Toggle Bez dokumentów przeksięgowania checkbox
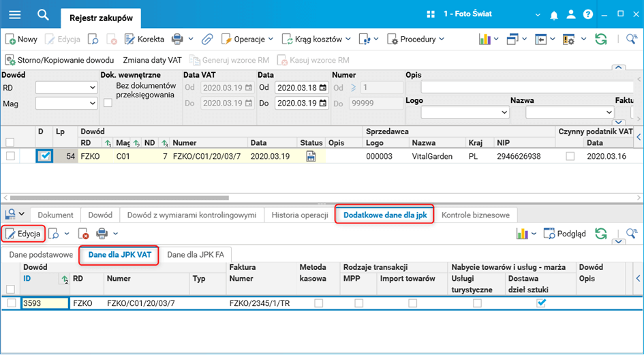Image resolution: width=644 pixels, height=355 pixels. point(108,103)
